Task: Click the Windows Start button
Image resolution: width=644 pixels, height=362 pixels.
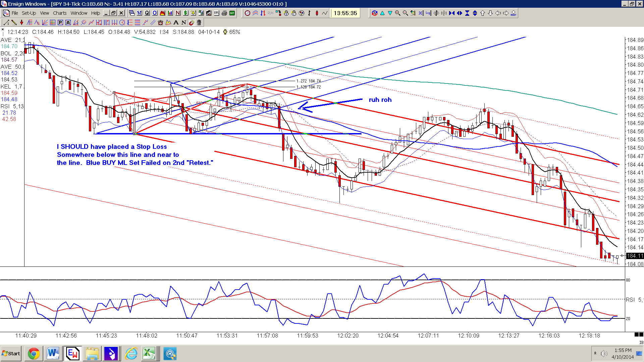Action: [11, 354]
